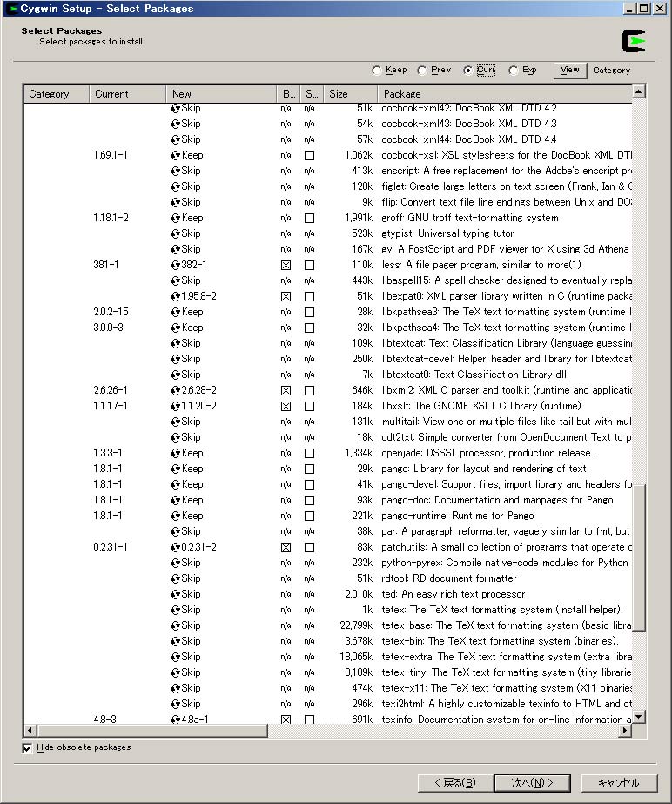Cycle openjade Keep action icon
Screen dimensions: 672x804
coord(175,453)
